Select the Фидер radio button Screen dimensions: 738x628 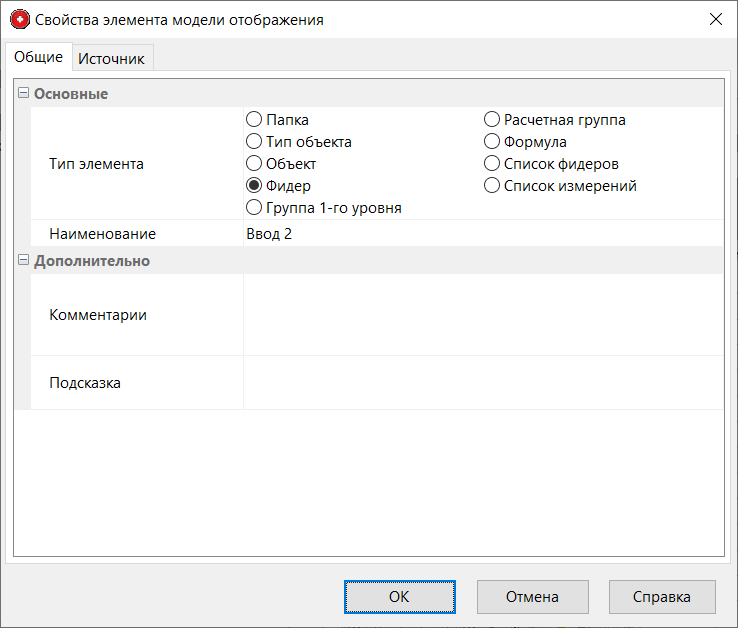[x=254, y=186]
